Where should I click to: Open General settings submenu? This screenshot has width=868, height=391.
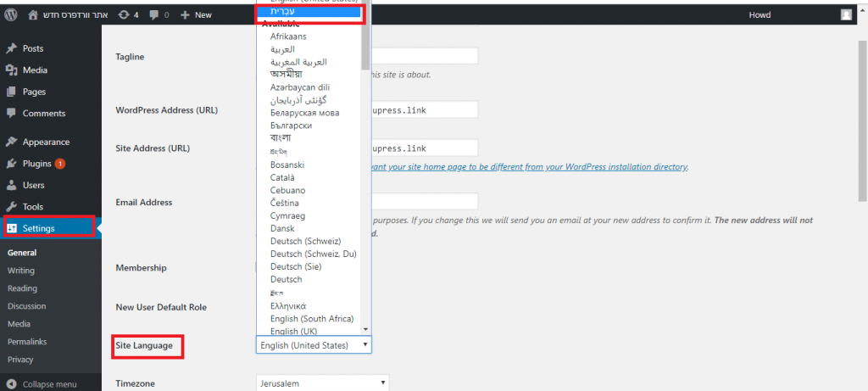point(22,253)
